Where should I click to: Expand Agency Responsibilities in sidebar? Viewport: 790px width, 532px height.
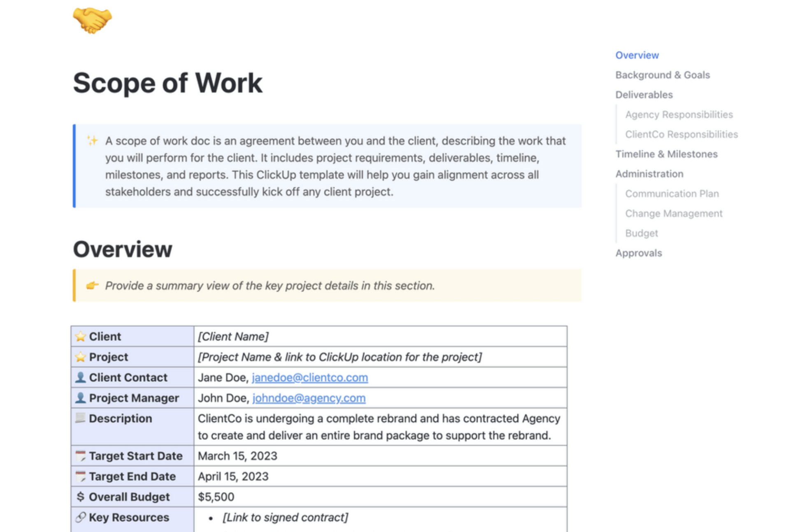[678, 114]
